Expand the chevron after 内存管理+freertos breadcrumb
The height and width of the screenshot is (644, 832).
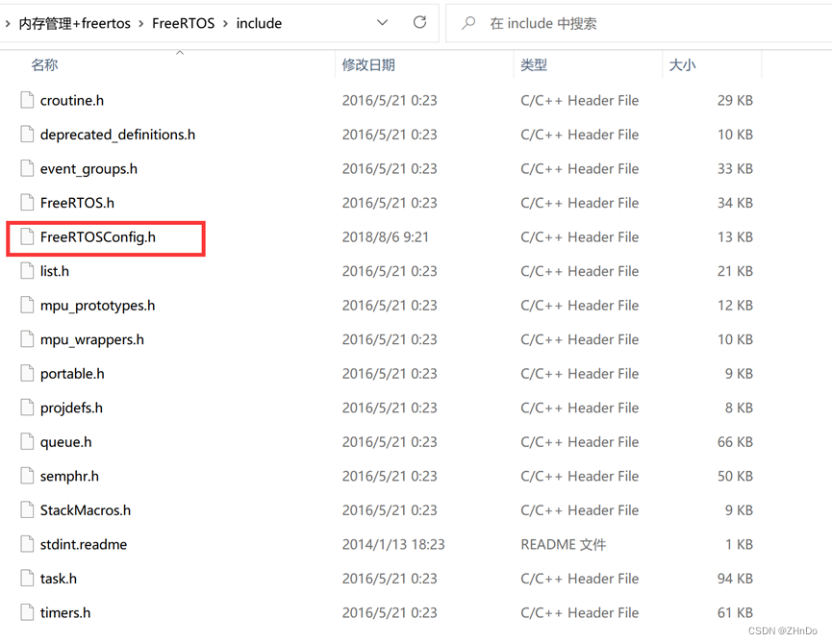141,23
